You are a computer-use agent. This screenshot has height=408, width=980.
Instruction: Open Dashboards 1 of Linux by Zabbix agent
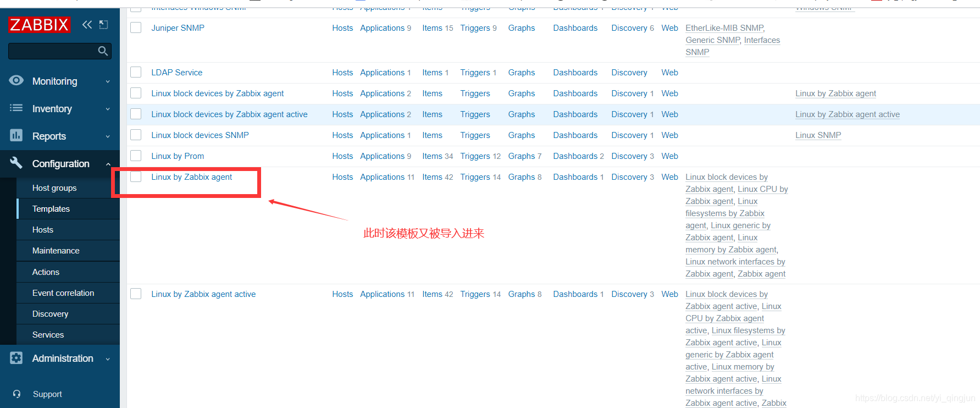(x=578, y=177)
